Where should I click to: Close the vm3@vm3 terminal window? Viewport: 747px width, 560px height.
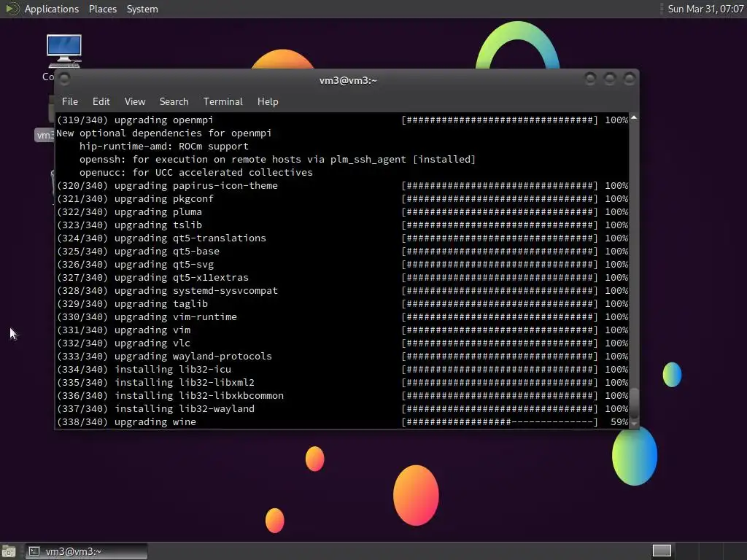[630, 79]
